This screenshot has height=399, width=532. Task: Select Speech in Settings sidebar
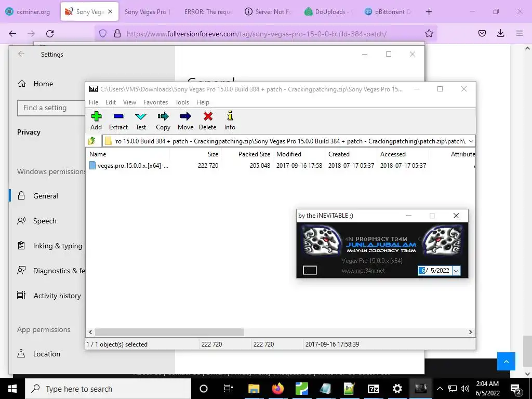coord(45,221)
